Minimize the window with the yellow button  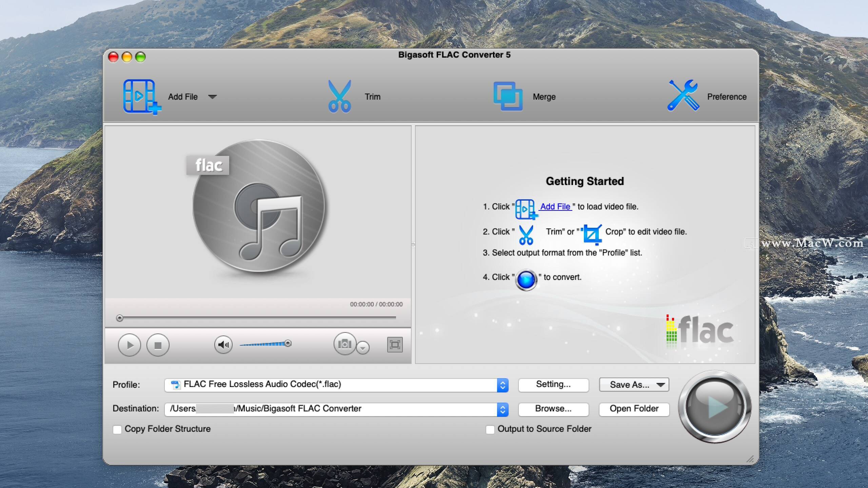click(x=127, y=57)
